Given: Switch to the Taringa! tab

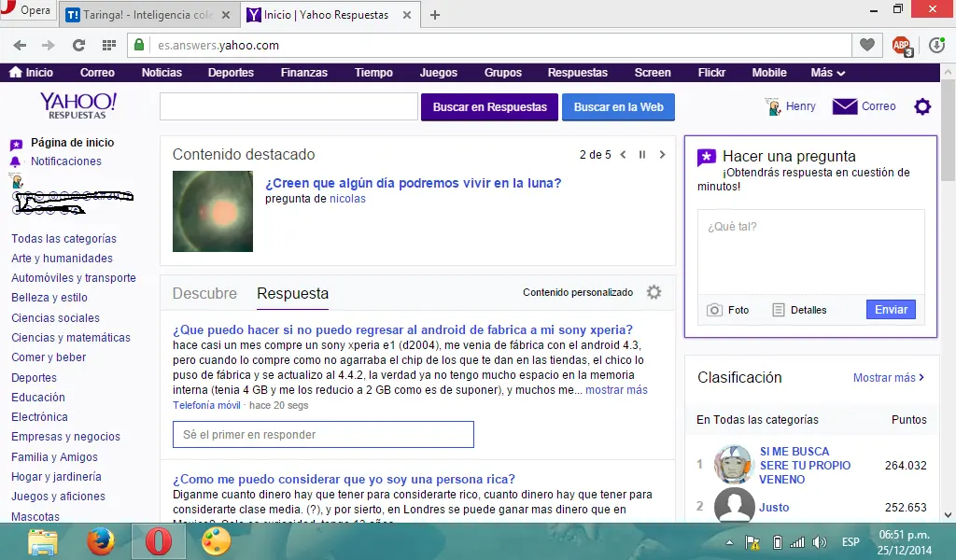Looking at the screenshot, I should pos(148,15).
